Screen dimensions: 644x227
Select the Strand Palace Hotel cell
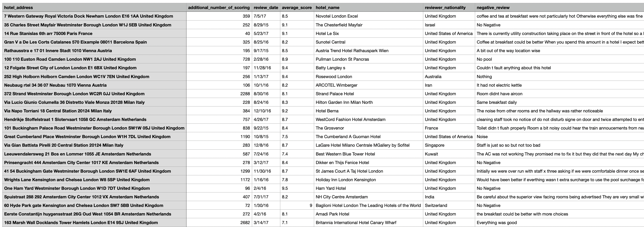[x=368, y=94]
